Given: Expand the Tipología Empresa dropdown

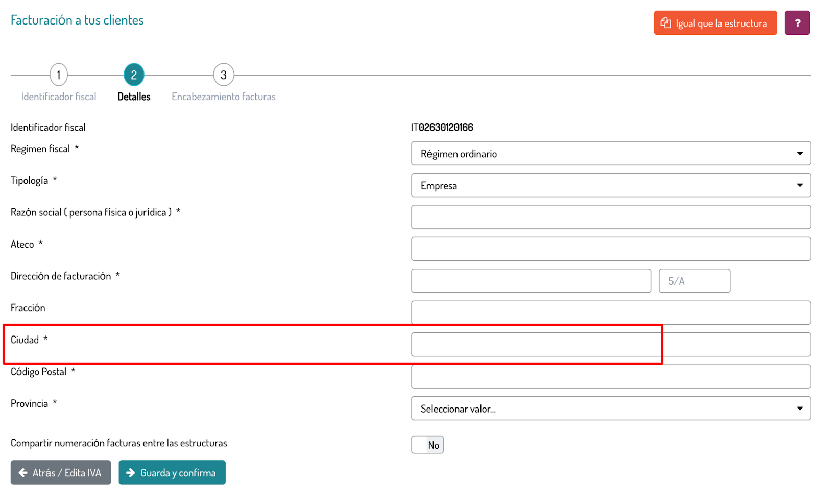Looking at the screenshot, I should (x=610, y=185).
